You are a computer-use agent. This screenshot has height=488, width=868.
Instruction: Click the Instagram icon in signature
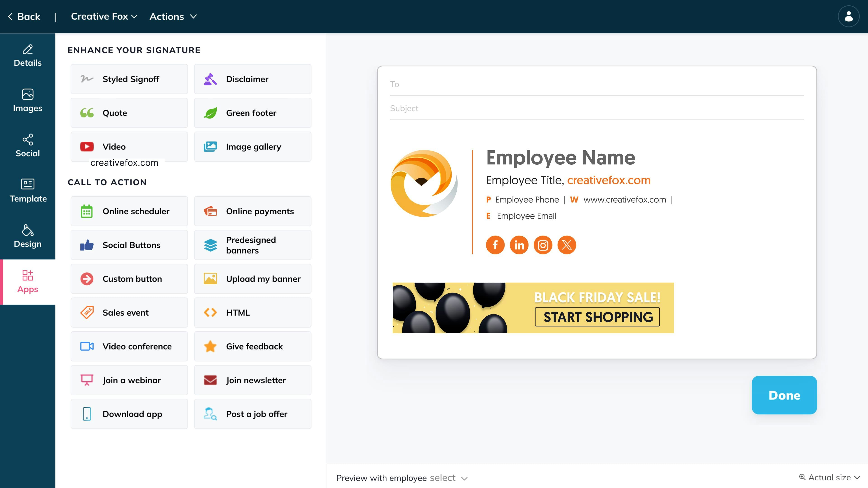pyautogui.click(x=543, y=245)
